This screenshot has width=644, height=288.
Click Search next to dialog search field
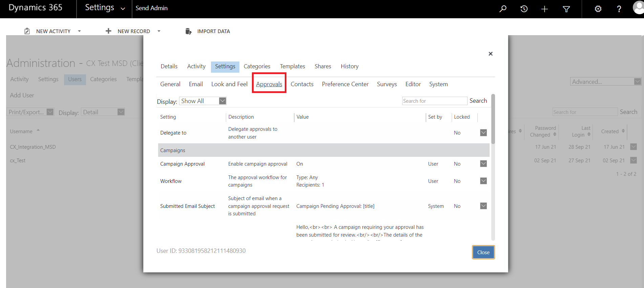478,101
